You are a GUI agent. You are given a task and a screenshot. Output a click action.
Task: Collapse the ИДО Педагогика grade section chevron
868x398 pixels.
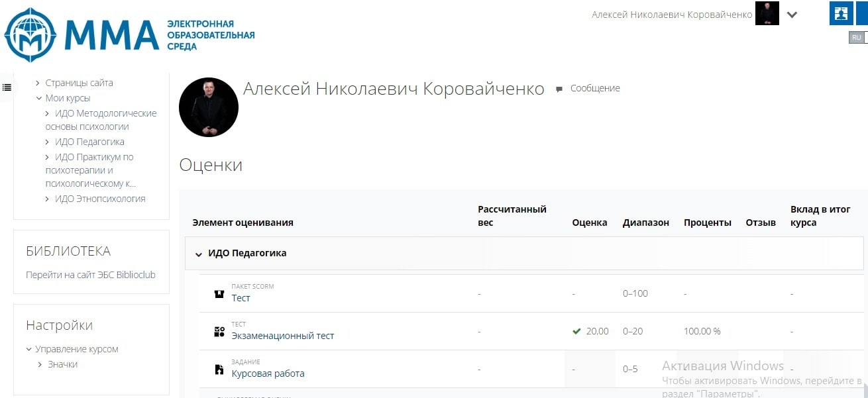click(x=198, y=254)
